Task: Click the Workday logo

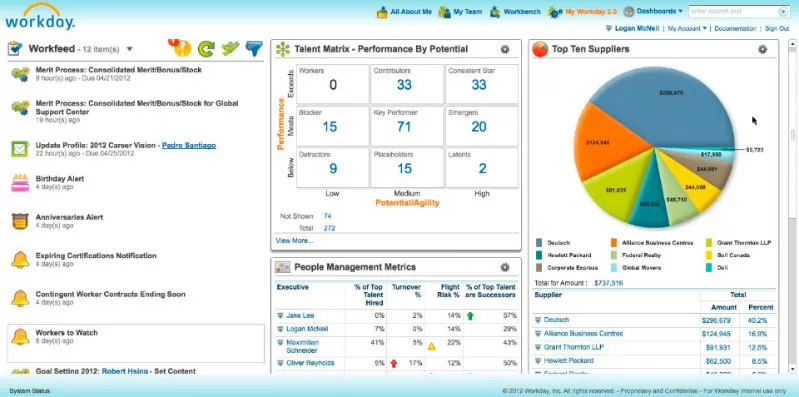Action: click(x=40, y=17)
